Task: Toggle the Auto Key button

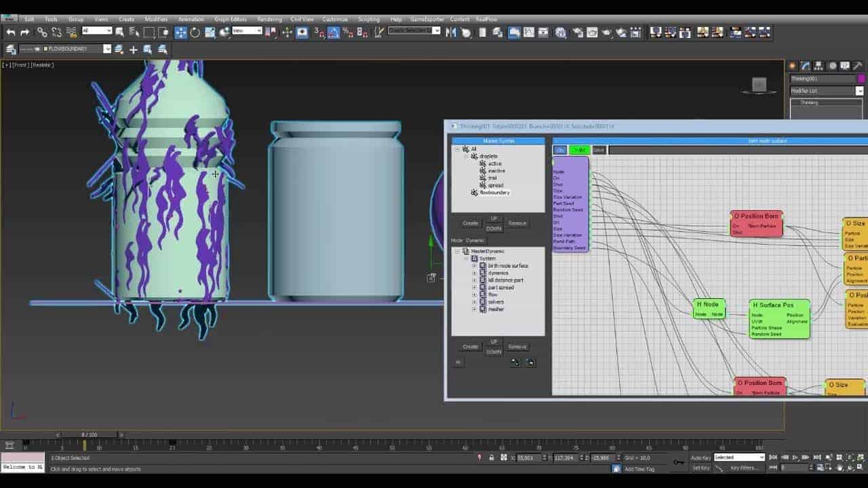Action: click(701, 457)
